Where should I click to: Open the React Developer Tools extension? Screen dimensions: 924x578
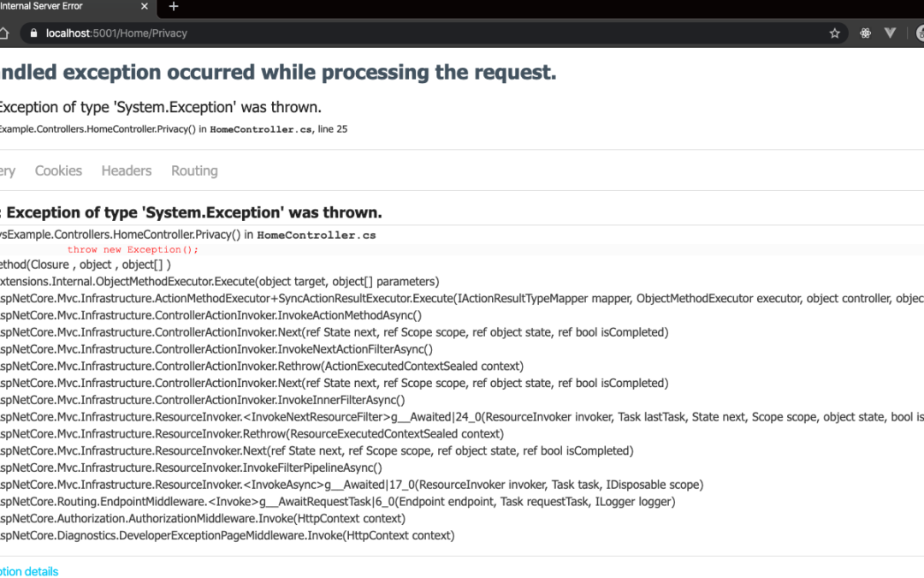pyautogui.click(x=865, y=33)
